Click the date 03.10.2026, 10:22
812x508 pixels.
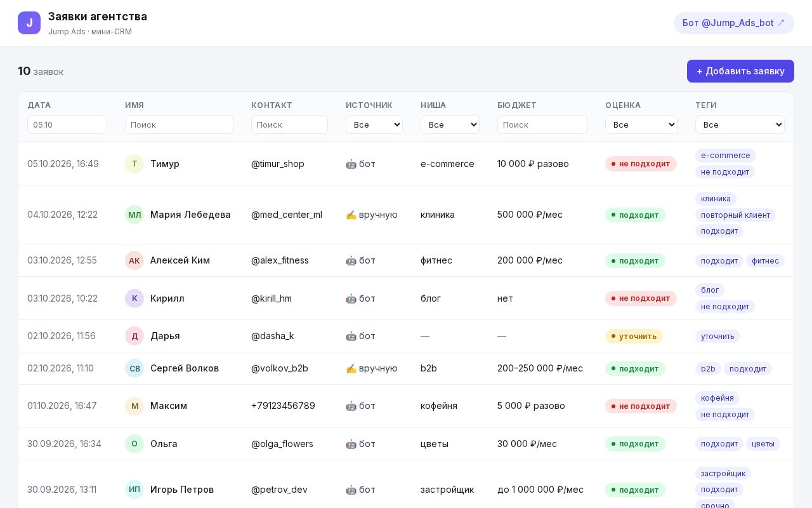62,298
